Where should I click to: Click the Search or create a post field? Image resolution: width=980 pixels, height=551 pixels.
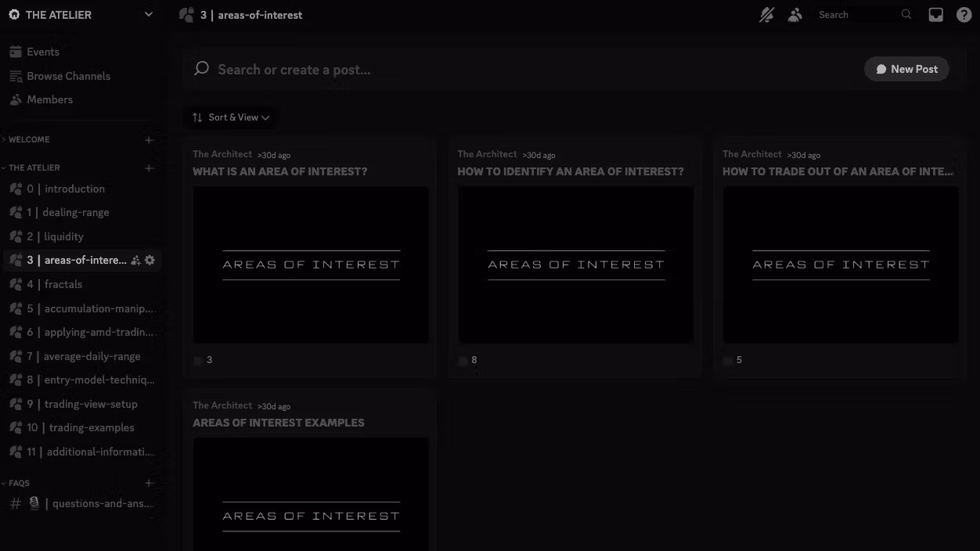pos(517,70)
